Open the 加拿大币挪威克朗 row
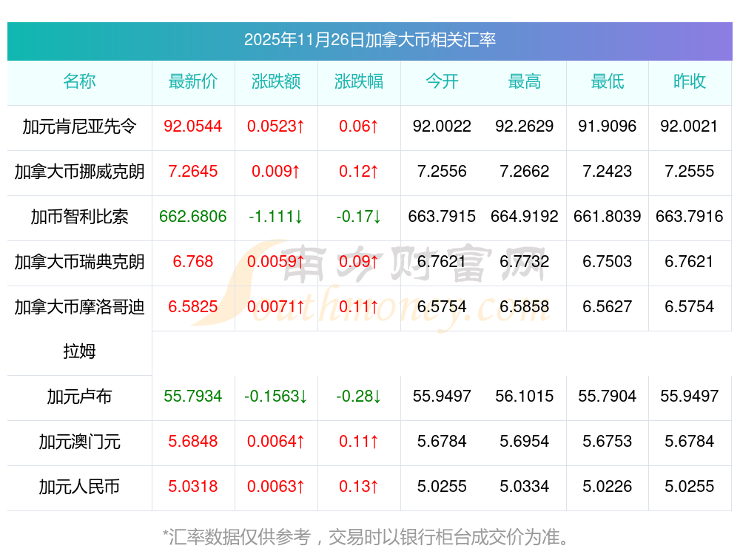Viewport: 740px width, 560px height. [x=79, y=172]
